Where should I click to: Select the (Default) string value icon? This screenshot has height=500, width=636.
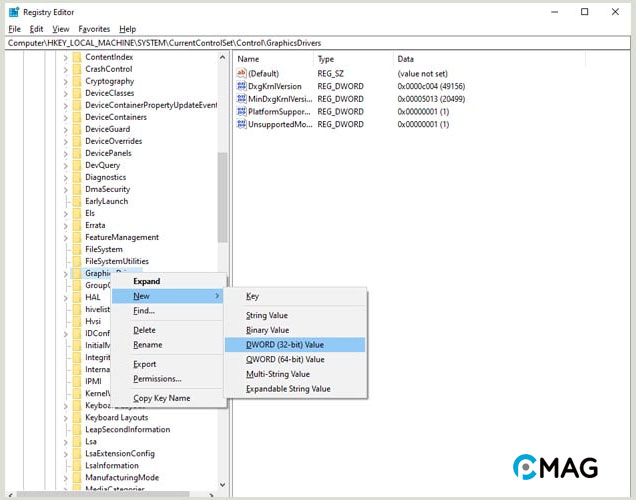[241, 73]
